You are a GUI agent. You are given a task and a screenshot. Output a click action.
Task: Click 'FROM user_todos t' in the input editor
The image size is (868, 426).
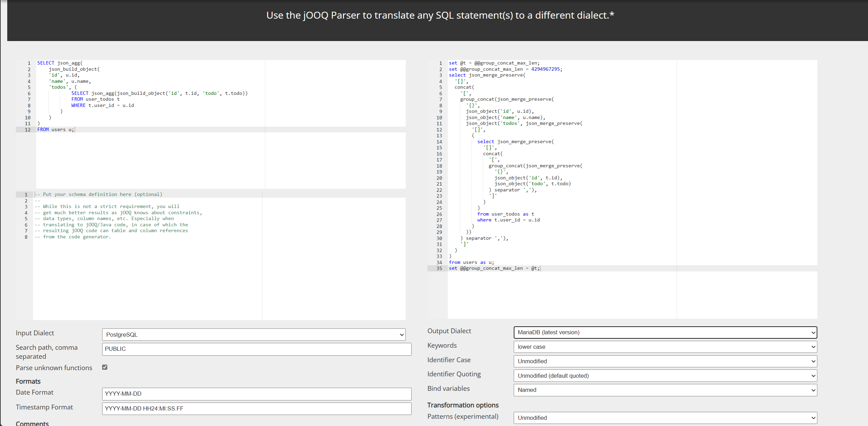(96, 99)
